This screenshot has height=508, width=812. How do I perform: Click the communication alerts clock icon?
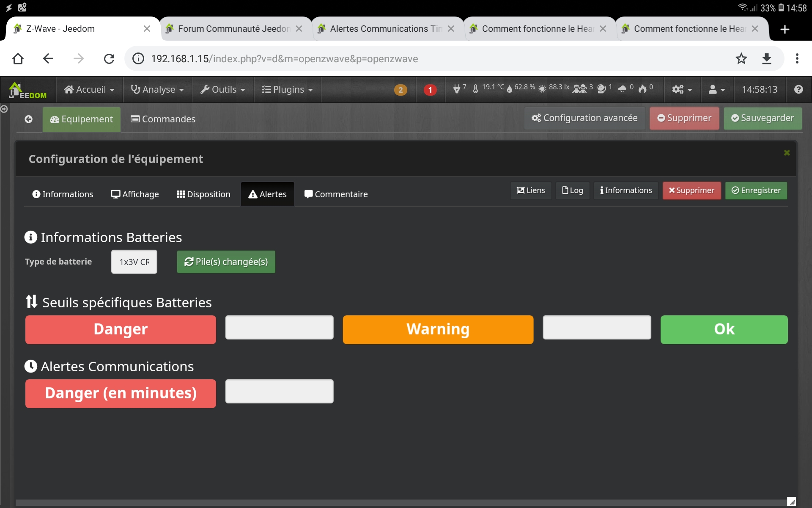tap(31, 366)
